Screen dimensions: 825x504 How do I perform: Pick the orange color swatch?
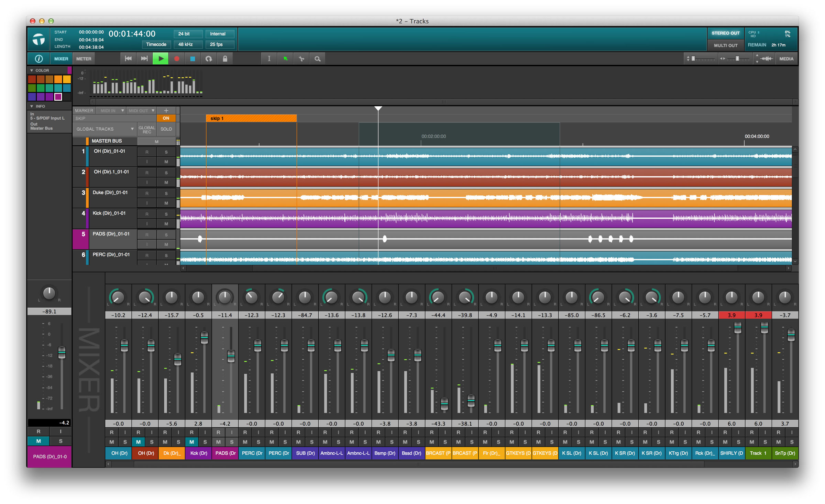tap(58, 79)
